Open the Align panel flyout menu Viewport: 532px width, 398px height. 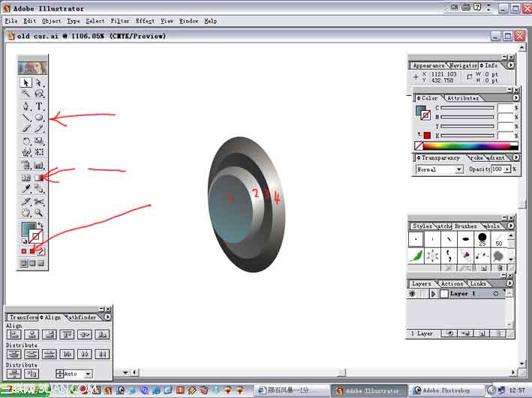click(x=107, y=317)
